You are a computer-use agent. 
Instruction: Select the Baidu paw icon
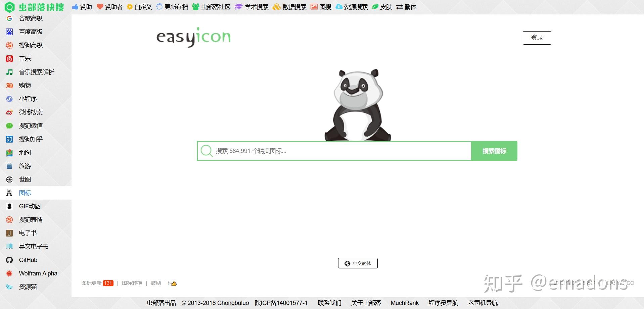point(9,32)
